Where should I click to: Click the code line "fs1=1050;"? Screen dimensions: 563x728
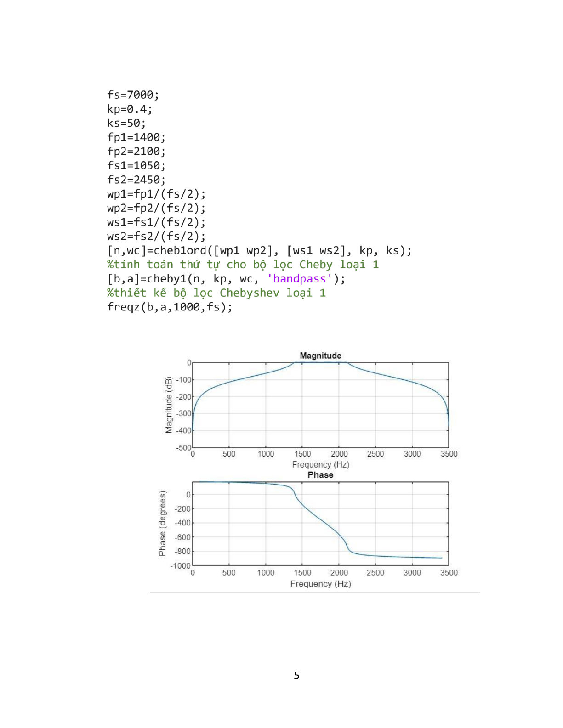pos(136,166)
